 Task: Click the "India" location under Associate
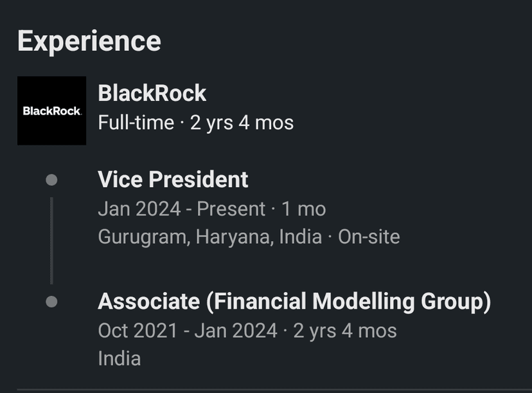119,358
